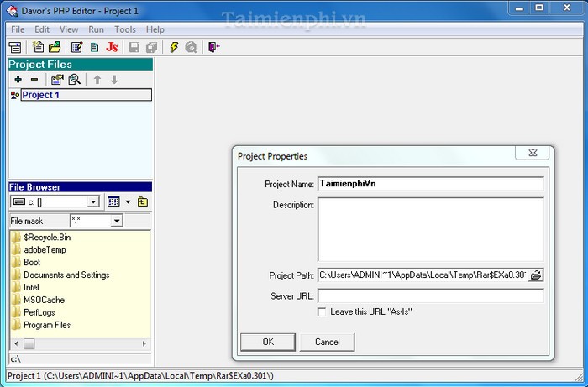The height and width of the screenshot is (387, 588).
Task: Select the Intel folder
Action: 31,287
